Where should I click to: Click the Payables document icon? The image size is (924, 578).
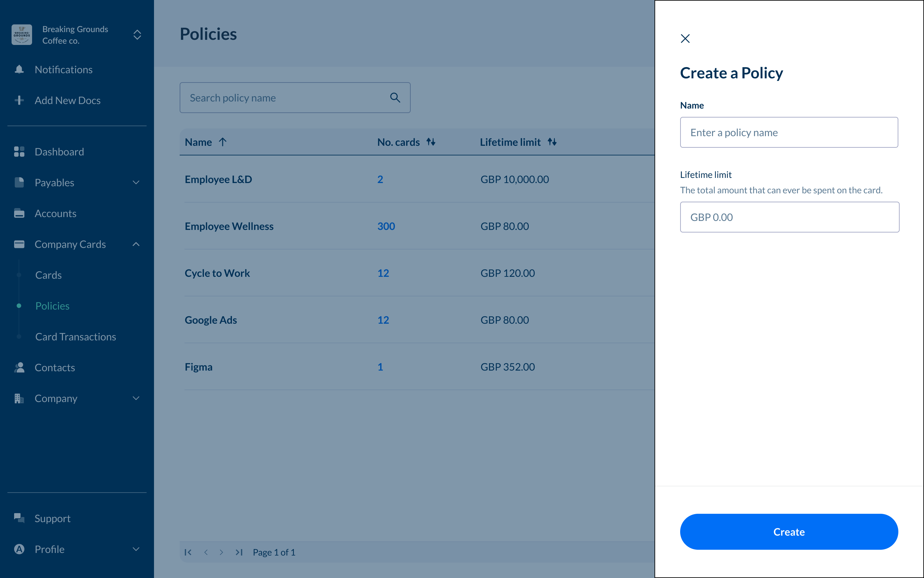pyautogui.click(x=19, y=182)
